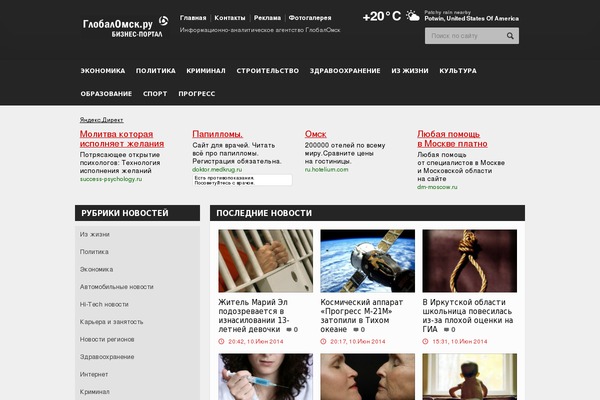Open sidebar rubric Здравоохранение
600x400 pixels.
click(x=107, y=357)
